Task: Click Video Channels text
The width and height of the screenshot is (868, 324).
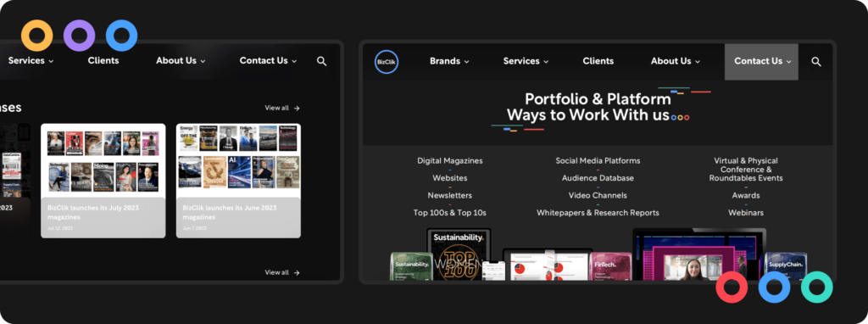Action: (598, 196)
